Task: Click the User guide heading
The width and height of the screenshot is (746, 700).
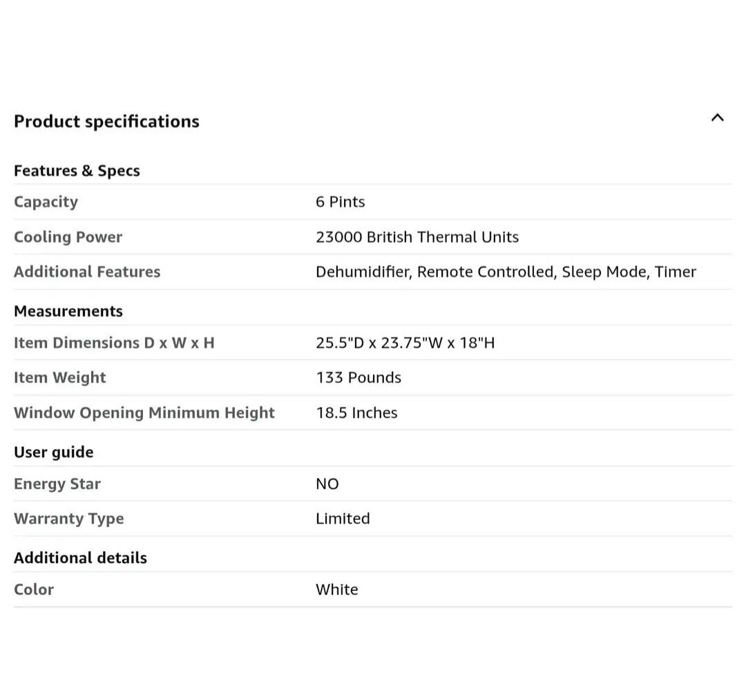Action: [53, 452]
